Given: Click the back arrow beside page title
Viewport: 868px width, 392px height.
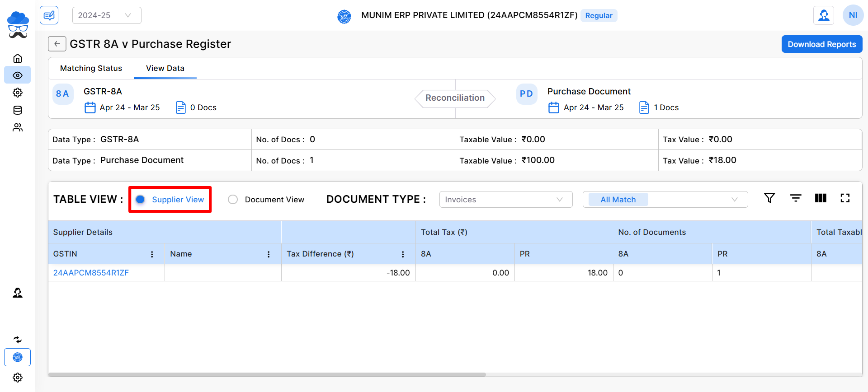Looking at the screenshot, I should pyautogui.click(x=57, y=44).
